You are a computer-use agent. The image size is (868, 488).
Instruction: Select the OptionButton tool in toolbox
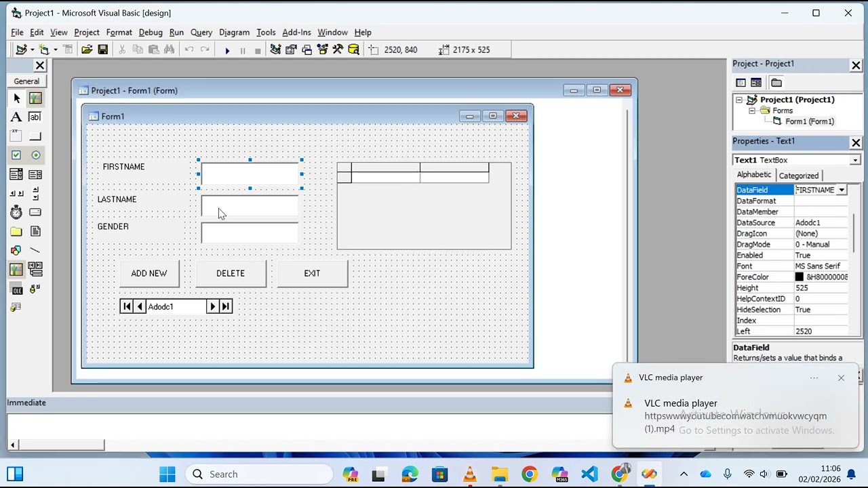click(x=35, y=155)
